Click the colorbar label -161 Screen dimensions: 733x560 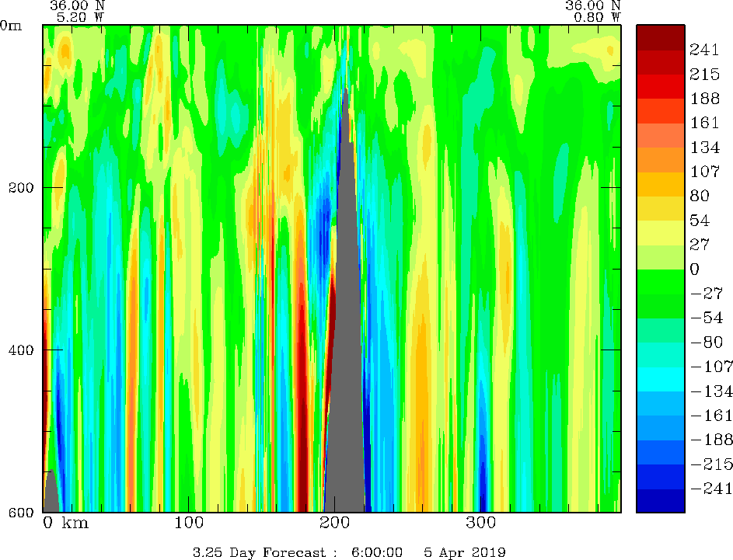click(x=711, y=416)
